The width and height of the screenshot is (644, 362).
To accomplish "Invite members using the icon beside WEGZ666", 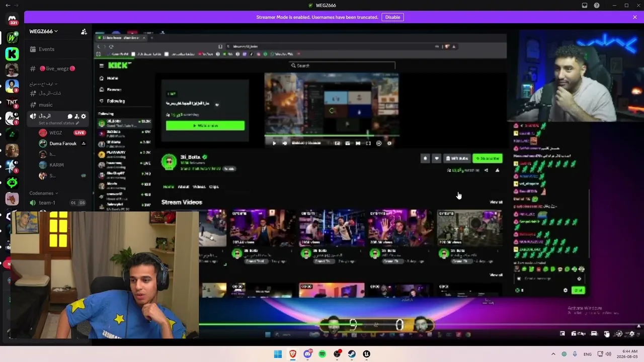I will [x=84, y=32].
